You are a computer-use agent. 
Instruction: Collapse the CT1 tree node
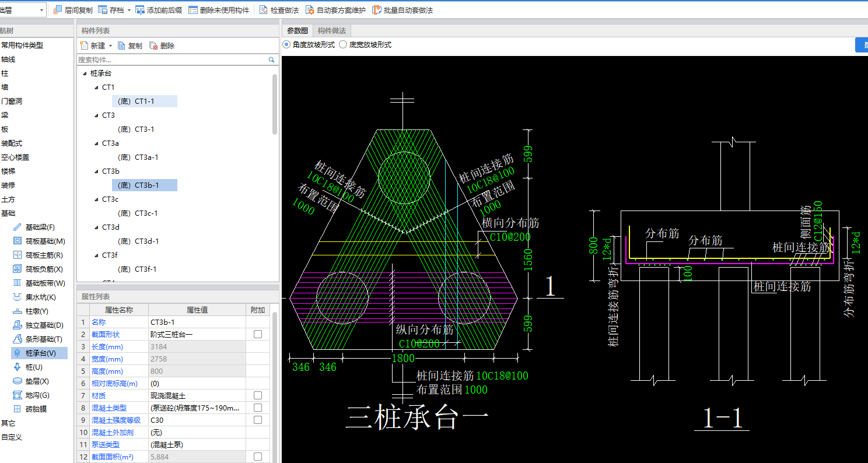pyautogui.click(x=97, y=87)
